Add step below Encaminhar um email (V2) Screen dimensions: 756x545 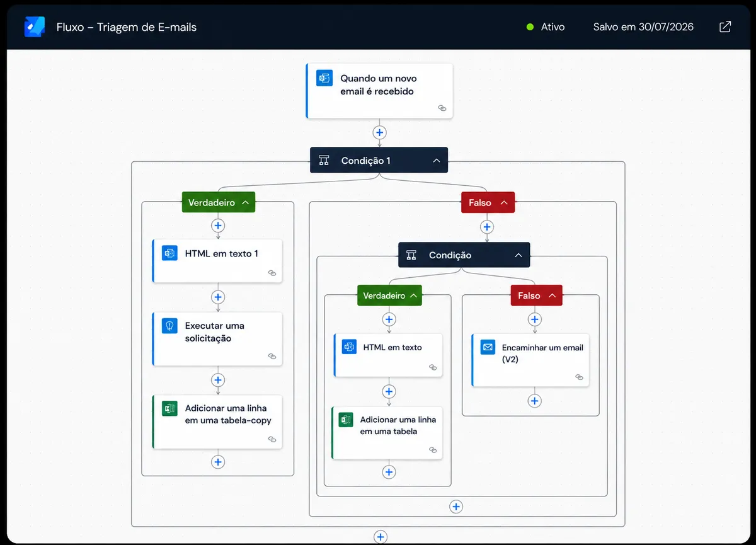pyautogui.click(x=534, y=401)
